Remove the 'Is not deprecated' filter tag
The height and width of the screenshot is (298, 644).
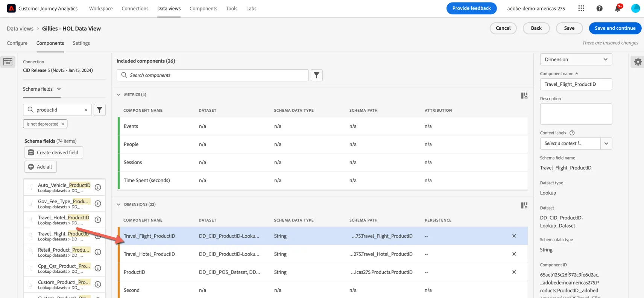[x=63, y=124]
